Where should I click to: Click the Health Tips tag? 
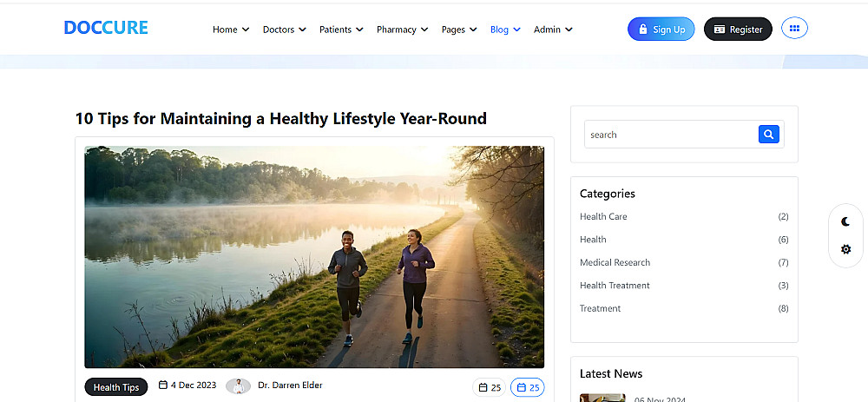pyautogui.click(x=116, y=387)
